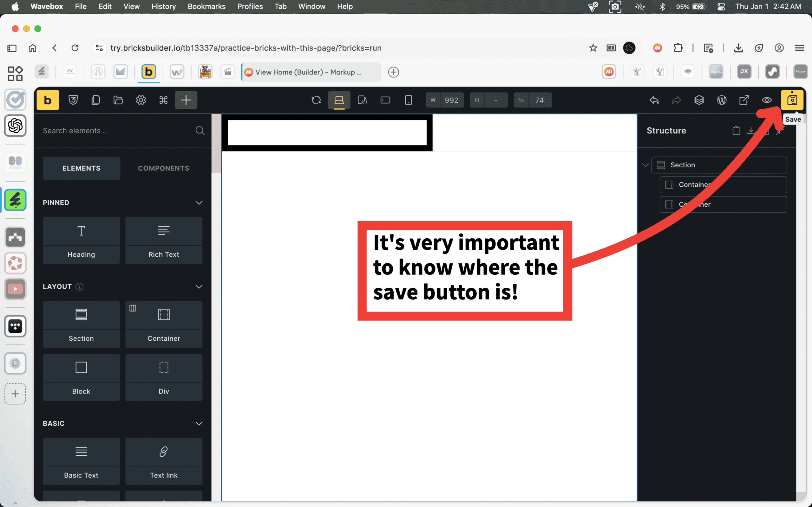Toggle the preview eye icon
This screenshot has height=507, width=812.
(x=766, y=100)
